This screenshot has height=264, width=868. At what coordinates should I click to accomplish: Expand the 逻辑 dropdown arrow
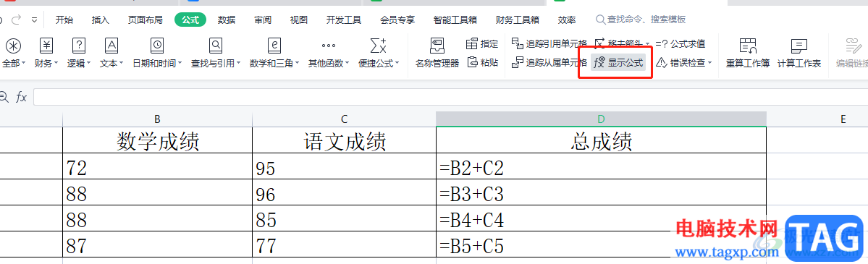coord(88,64)
